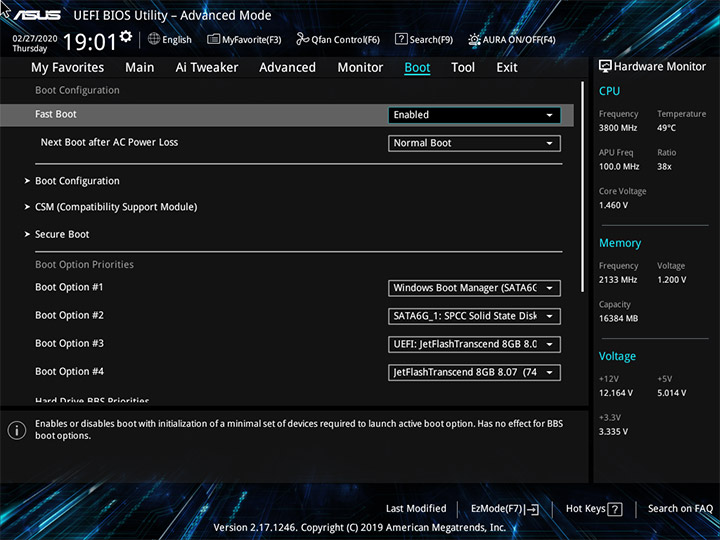Click the 5.014 V value
Screen dimensions: 720x540
pos(672,393)
